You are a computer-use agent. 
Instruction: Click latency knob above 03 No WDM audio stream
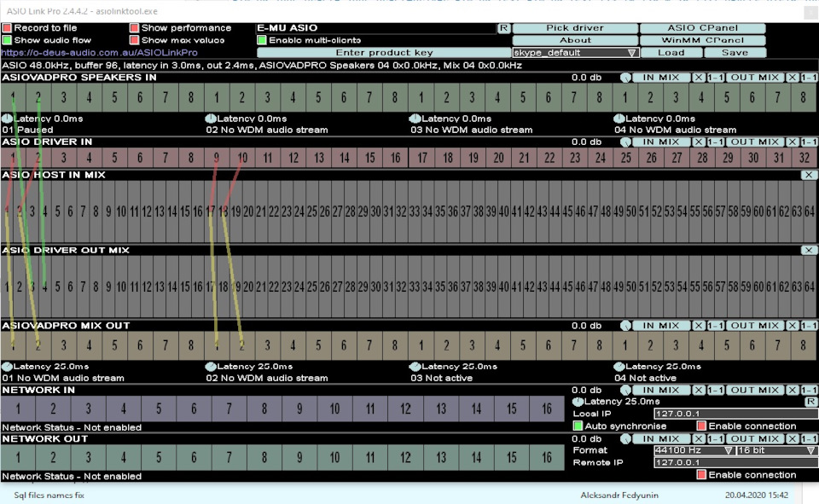point(415,119)
